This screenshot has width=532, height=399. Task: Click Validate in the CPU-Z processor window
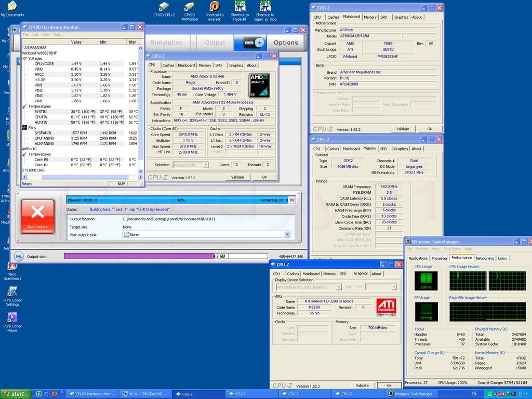pos(237,177)
